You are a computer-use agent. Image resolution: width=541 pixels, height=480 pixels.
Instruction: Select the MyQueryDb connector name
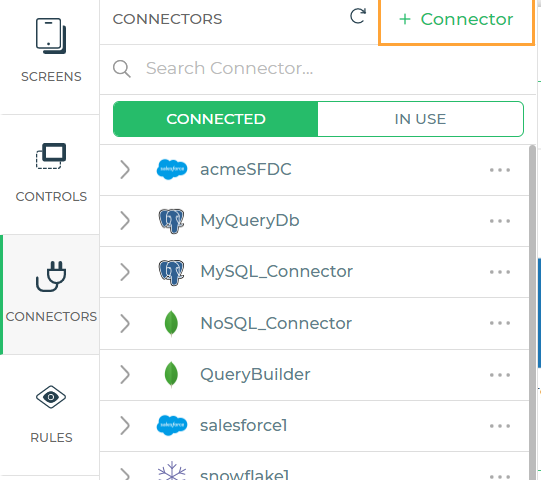click(x=250, y=221)
